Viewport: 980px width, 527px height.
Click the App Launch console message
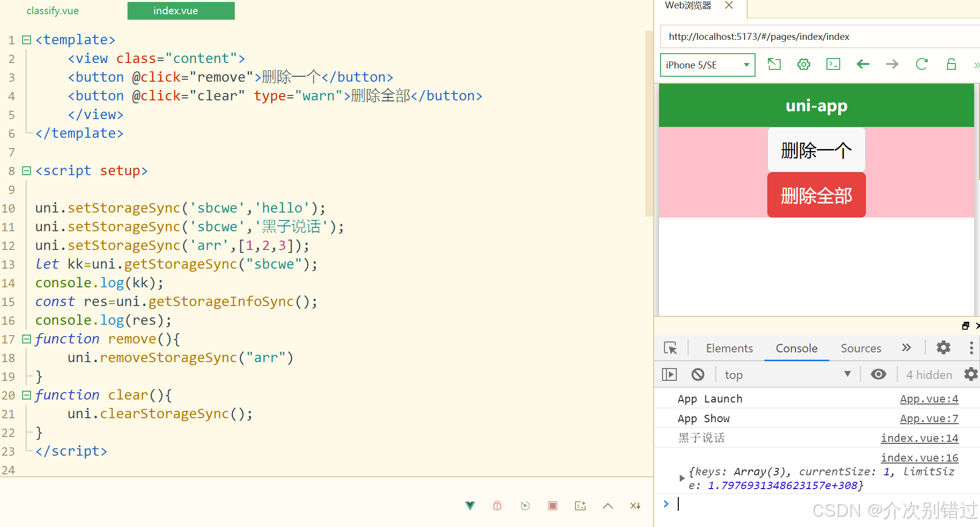(x=710, y=399)
